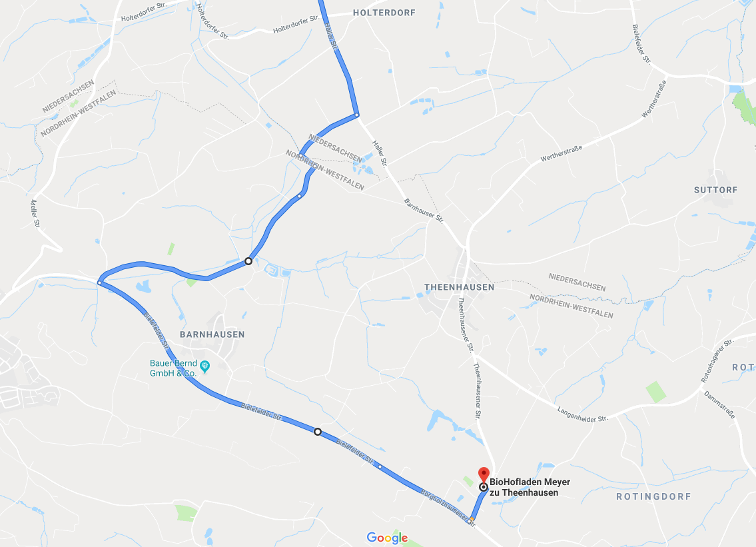
Task: Click the Borgholzhausener Str. label on route
Action: tap(448, 508)
